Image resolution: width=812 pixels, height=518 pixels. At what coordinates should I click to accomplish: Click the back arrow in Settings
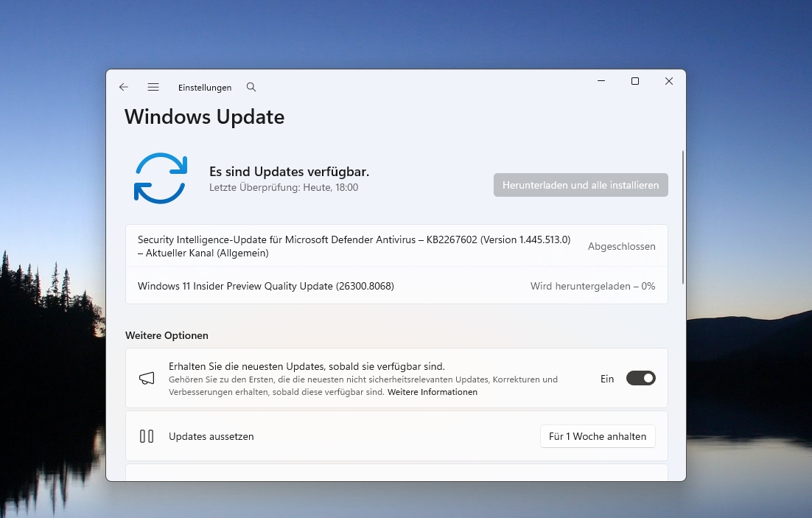124,87
